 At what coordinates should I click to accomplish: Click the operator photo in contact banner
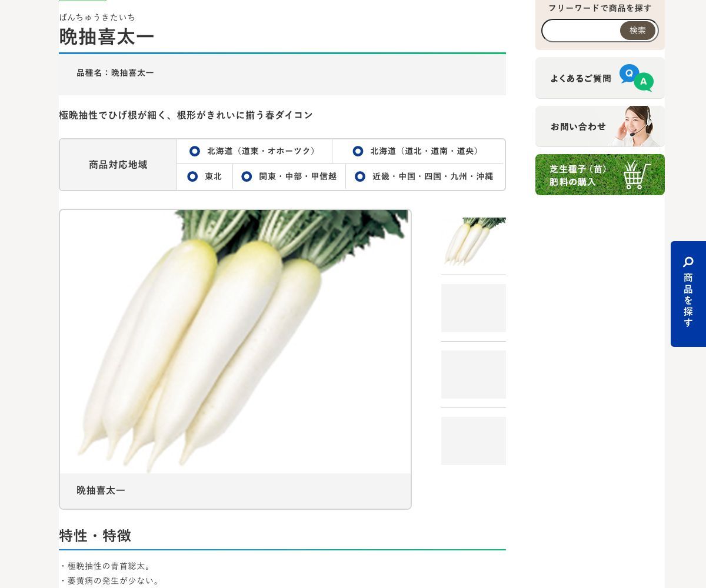637,126
